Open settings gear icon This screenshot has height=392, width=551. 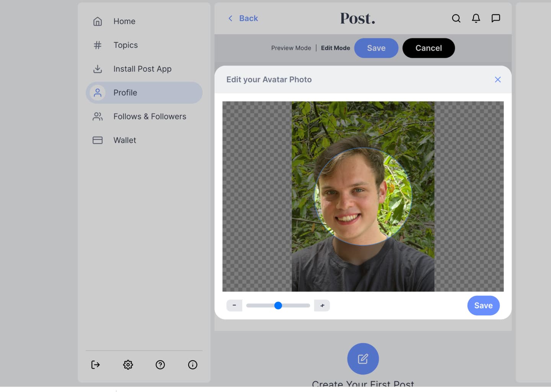(x=128, y=364)
